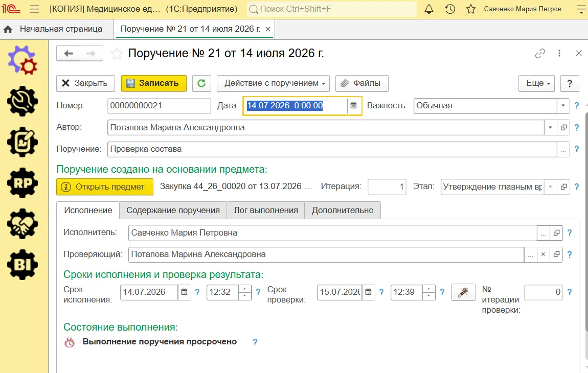The height and width of the screenshot is (373, 588).
Task: Open selection ellipsis for Исполнитель field
Action: coord(543,233)
